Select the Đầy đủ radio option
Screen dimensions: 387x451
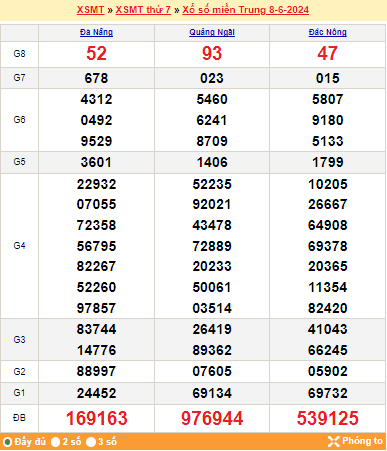click(x=7, y=442)
